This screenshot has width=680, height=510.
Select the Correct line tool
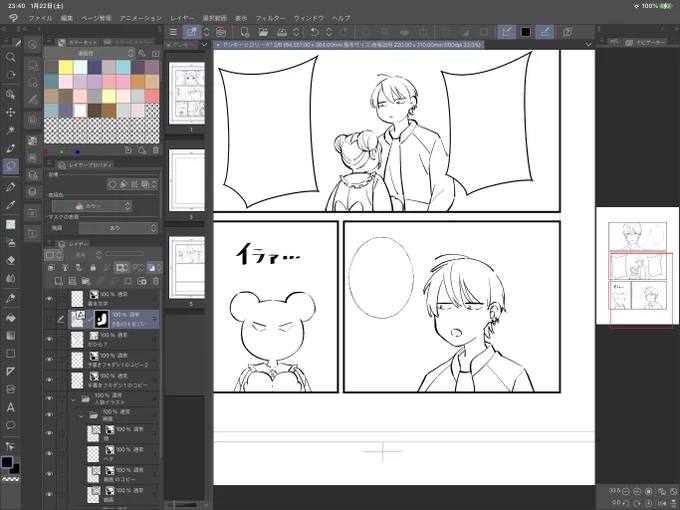point(10,446)
